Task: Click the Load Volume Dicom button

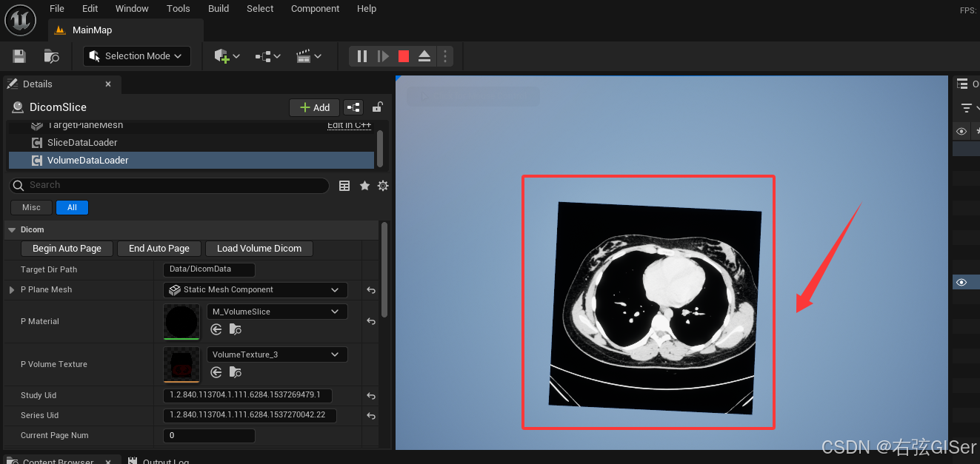Action: point(259,249)
